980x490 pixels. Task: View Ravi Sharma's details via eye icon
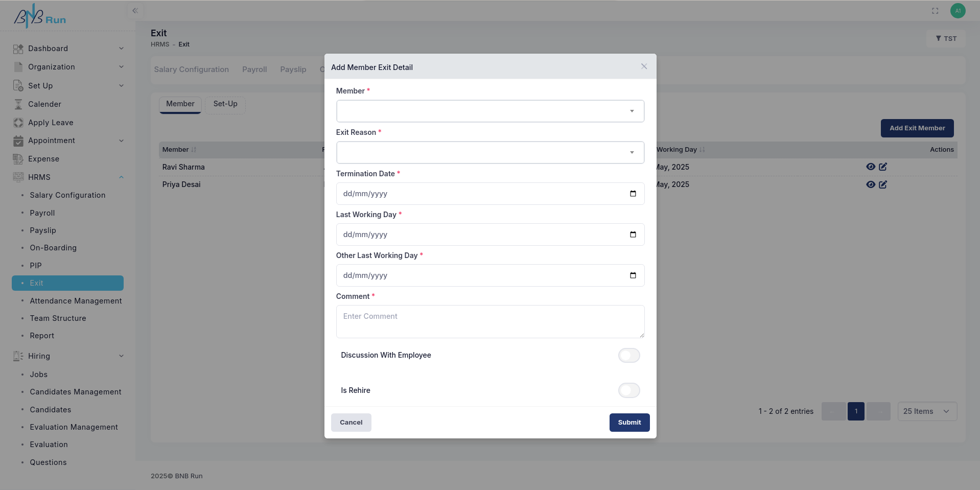tap(871, 167)
